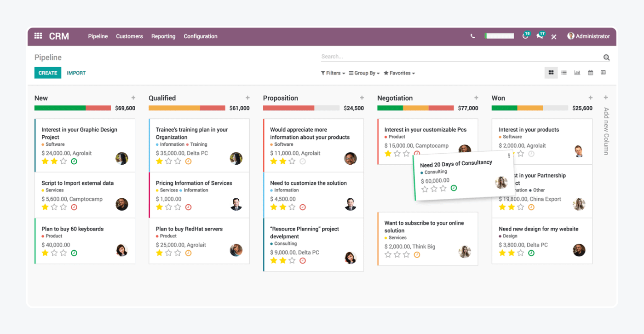Open the apps grid menu next to CRM
Viewport: 644px width, 334px height.
(38, 35)
